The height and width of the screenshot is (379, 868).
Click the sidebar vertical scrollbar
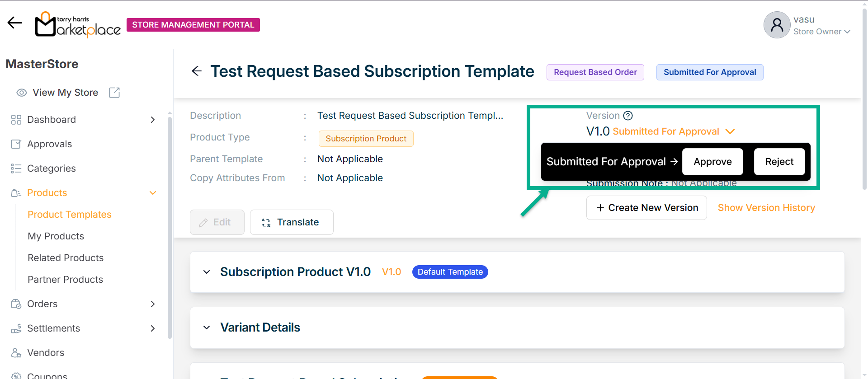[x=170, y=226]
